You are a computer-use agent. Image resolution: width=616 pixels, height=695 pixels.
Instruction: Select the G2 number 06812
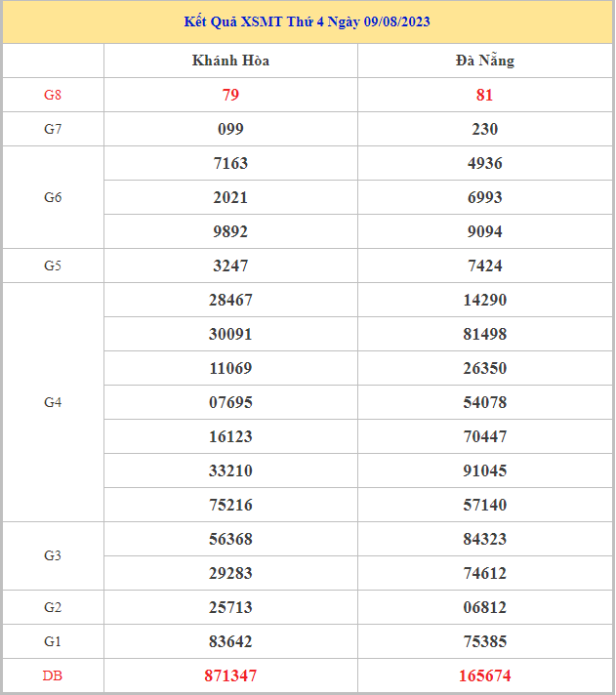pyautogui.click(x=484, y=607)
